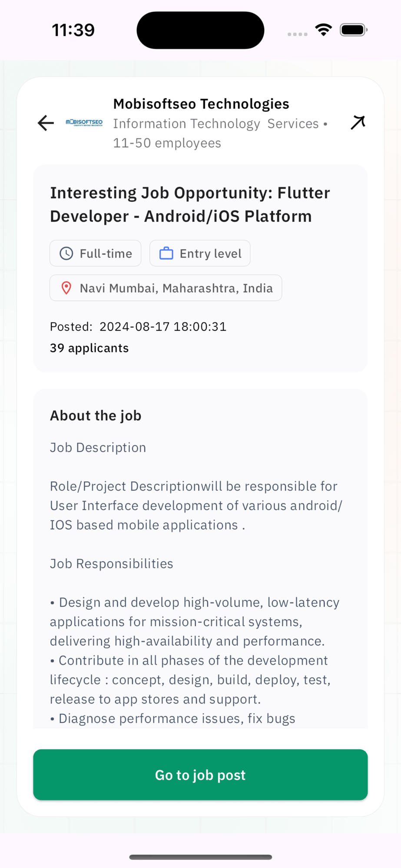This screenshot has height=868, width=401.
Task: Tap the red location pin icon
Action: coord(66,288)
